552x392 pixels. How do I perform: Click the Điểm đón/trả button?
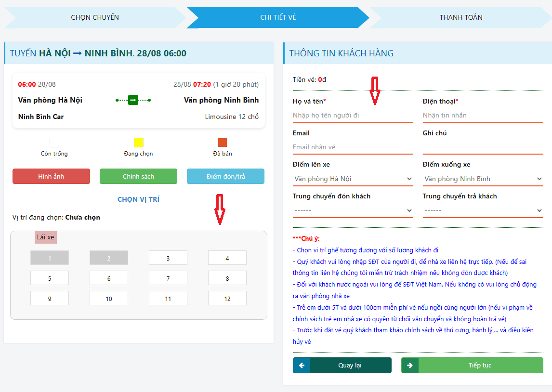coord(225,177)
